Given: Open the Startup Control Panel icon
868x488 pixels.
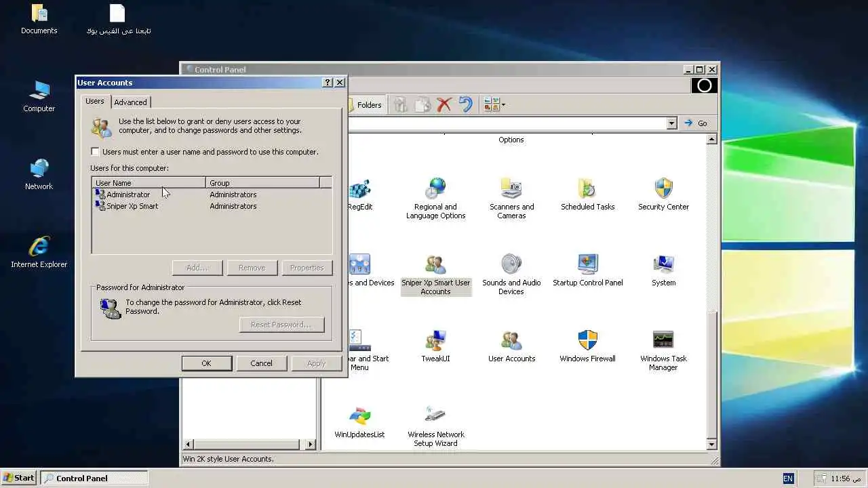Looking at the screenshot, I should coord(587,270).
